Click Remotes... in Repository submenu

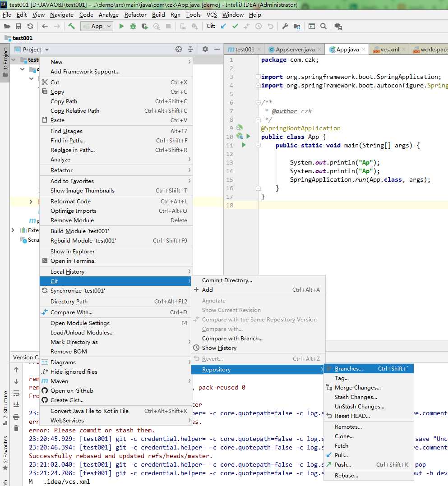point(369,427)
